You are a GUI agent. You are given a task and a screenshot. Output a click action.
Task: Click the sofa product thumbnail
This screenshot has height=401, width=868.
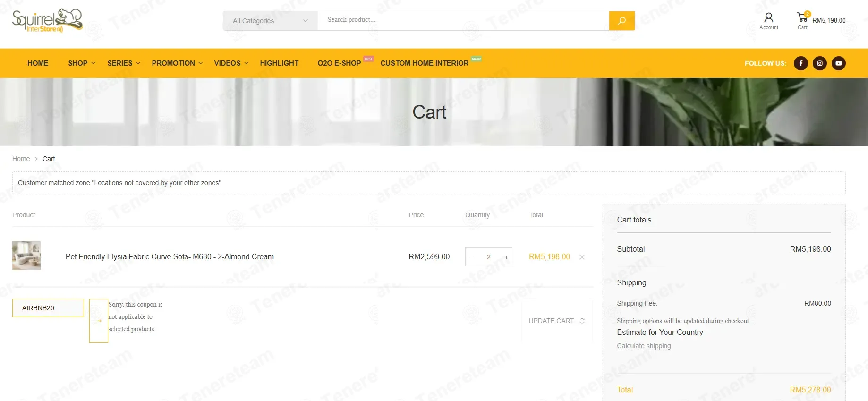pyautogui.click(x=26, y=256)
